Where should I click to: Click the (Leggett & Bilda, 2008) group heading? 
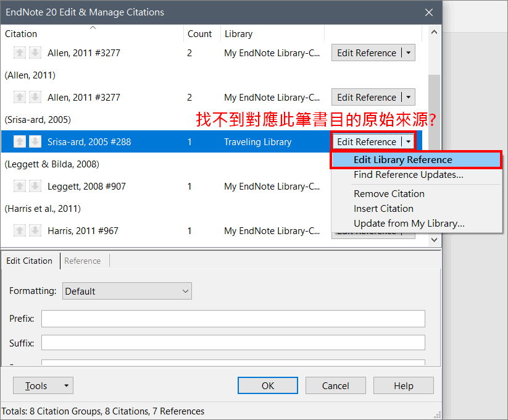click(x=52, y=164)
